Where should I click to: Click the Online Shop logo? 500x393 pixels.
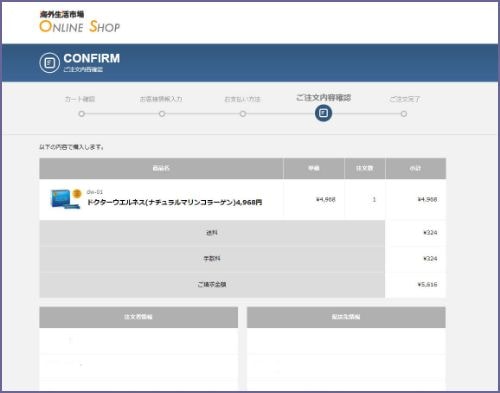tap(80, 22)
